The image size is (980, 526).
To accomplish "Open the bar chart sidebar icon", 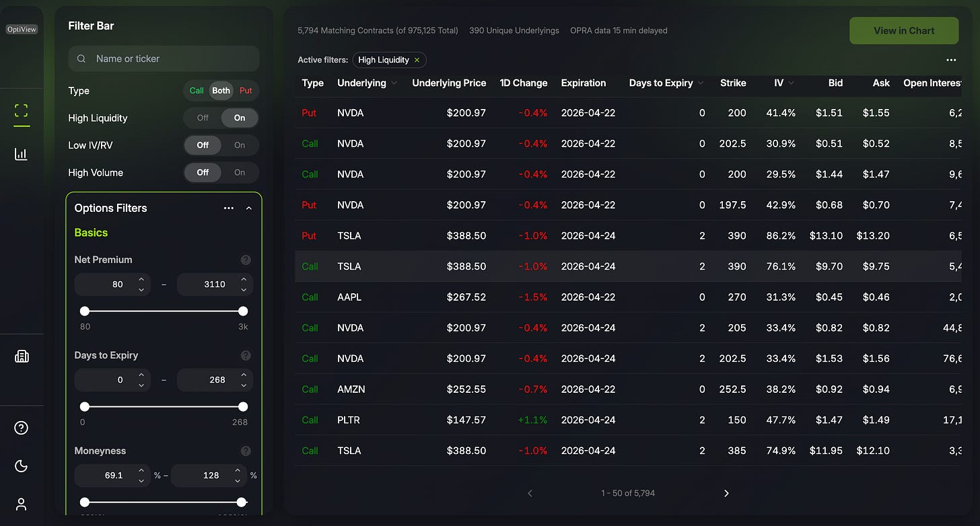I will click(22, 154).
